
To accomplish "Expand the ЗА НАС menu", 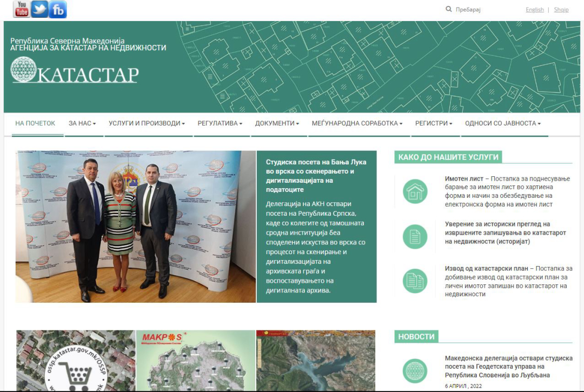I will (82, 123).
